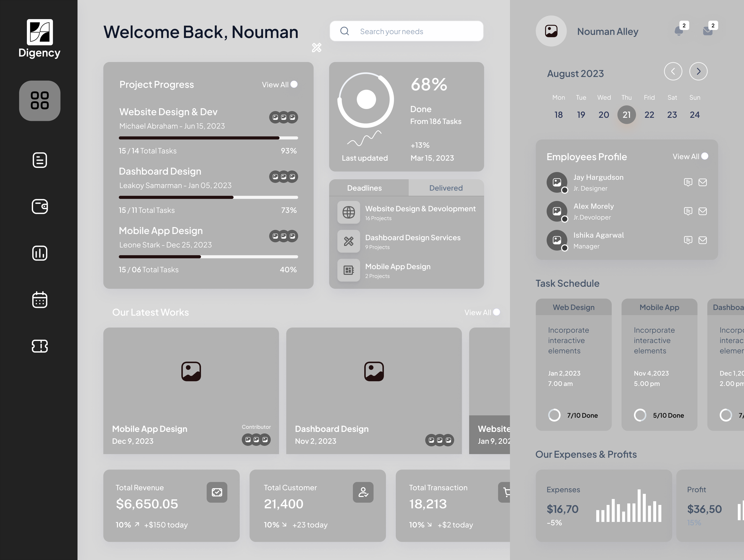
Task: Go back using the left calendar chevron
Action: (x=673, y=71)
